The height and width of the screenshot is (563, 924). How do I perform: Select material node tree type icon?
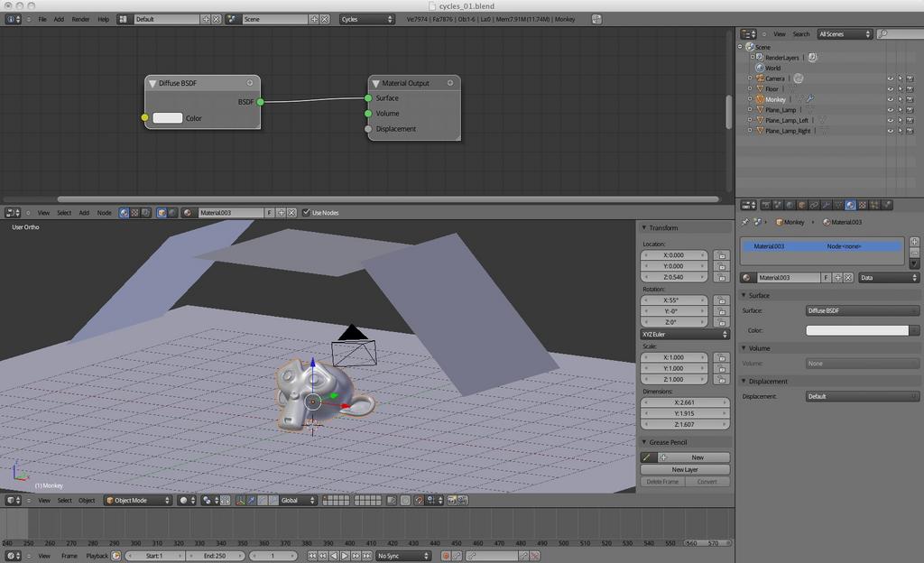[124, 213]
